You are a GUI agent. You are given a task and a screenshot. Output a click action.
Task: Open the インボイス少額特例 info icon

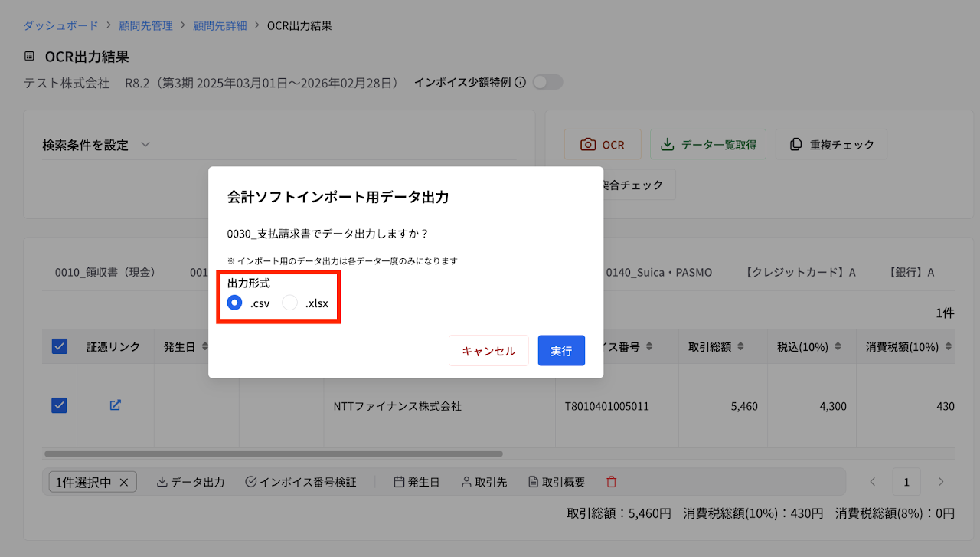click(x=521, y=82)
